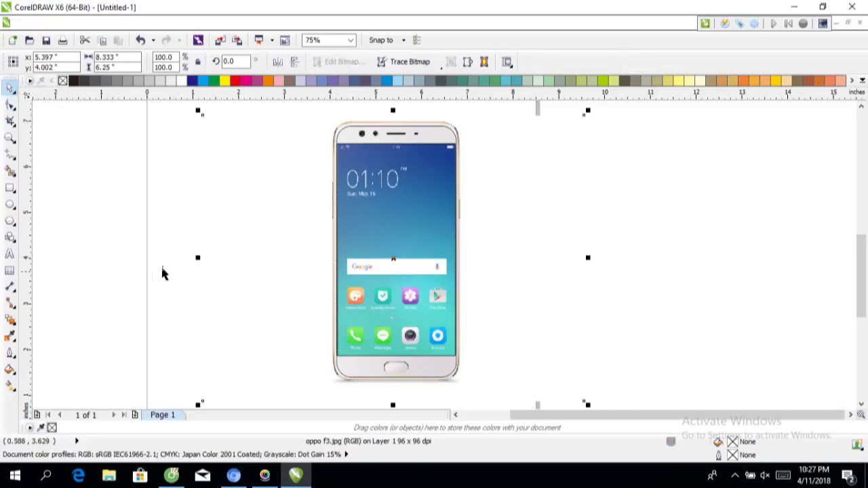Screen dimensions: 868x488
Task: Toggle Wrap text property bar icon
Action: (x=507, y=62)
